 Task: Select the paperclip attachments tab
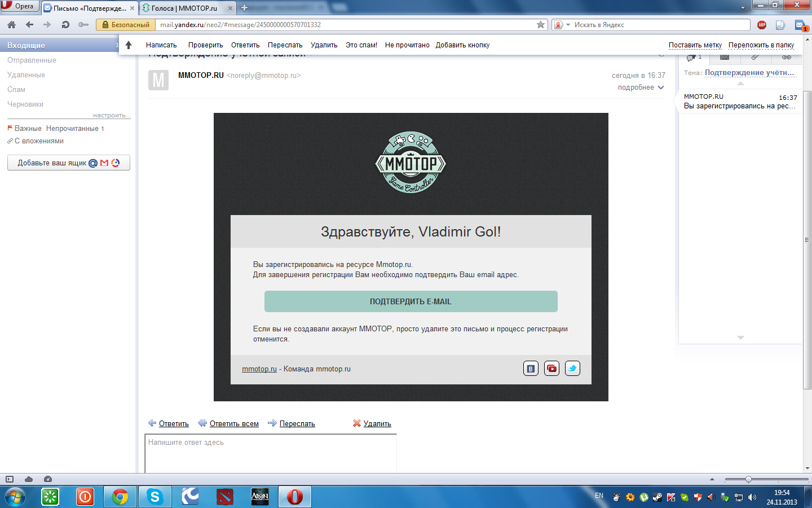coord(756,57)
